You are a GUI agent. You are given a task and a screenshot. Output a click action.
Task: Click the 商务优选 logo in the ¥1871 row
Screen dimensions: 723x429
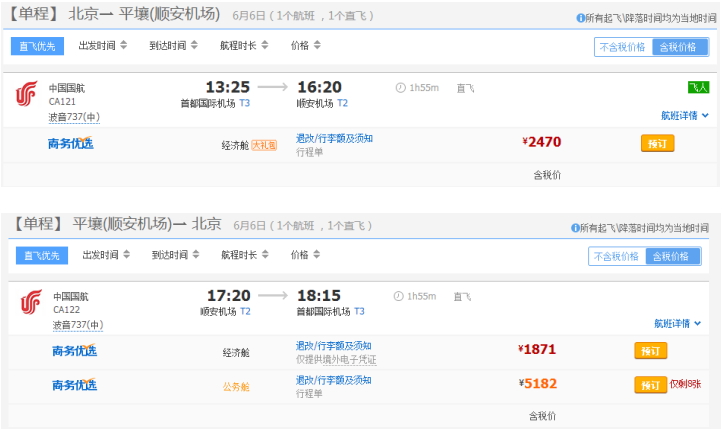tap(74, 351)
